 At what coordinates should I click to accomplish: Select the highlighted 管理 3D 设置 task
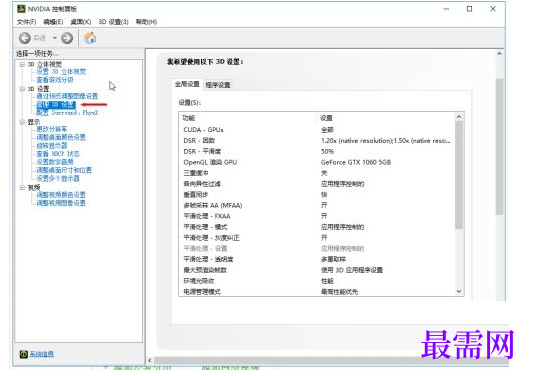coord(56,105)
